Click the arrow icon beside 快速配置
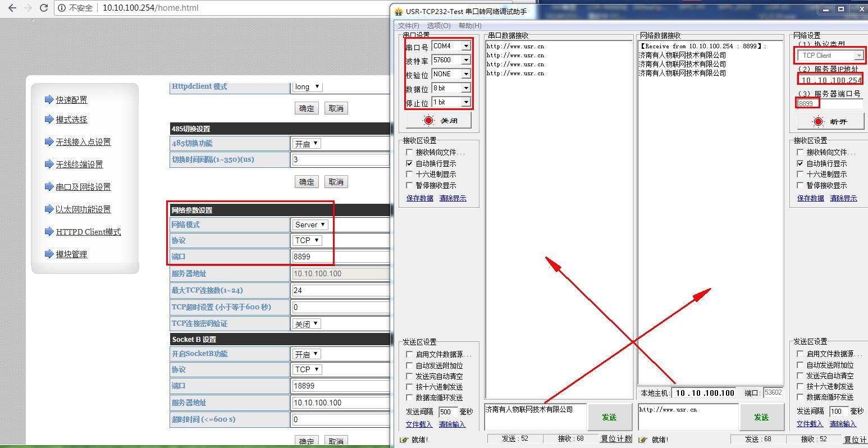 [49, 100]
